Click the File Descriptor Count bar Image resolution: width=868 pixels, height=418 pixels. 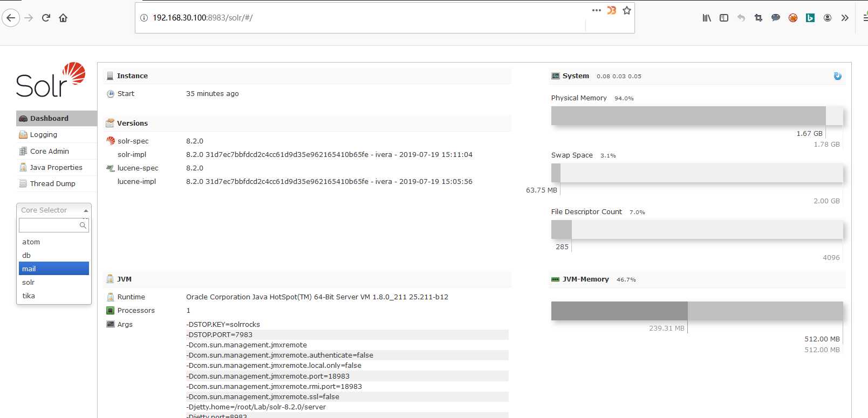coord(697,229)
